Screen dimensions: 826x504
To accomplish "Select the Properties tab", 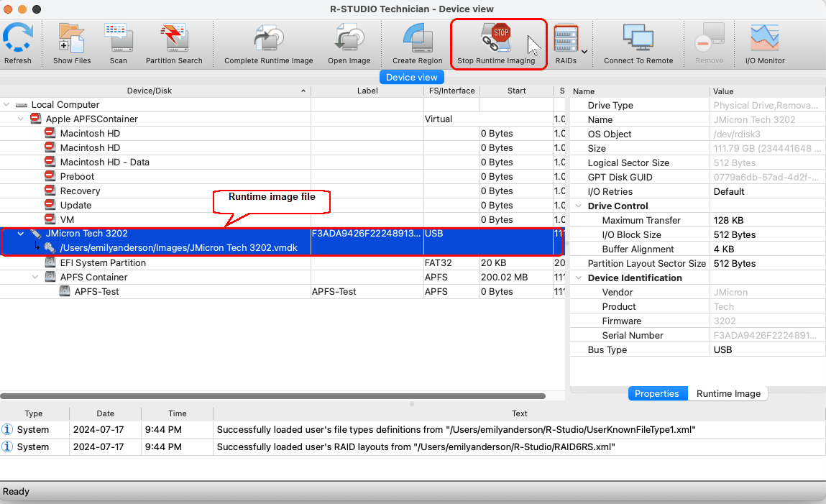I will coord(657,393).
